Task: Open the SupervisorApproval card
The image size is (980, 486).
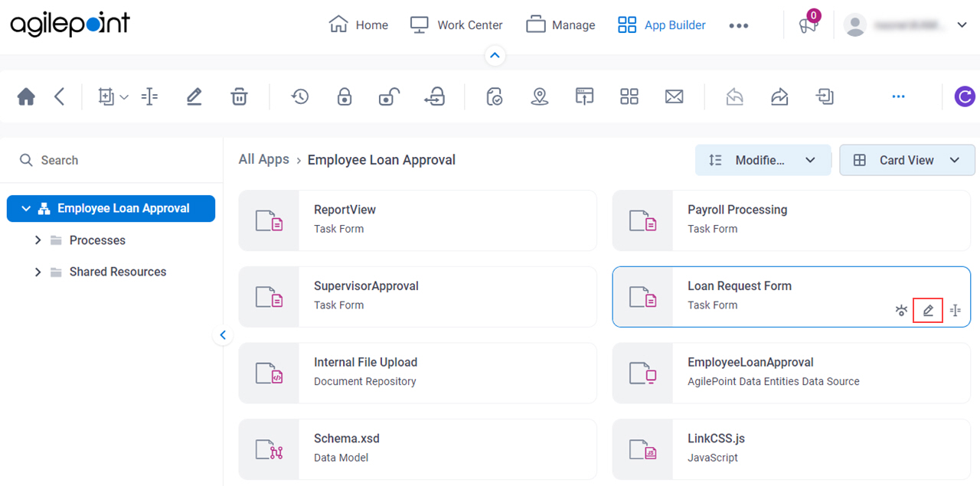Action: [417, 297]
